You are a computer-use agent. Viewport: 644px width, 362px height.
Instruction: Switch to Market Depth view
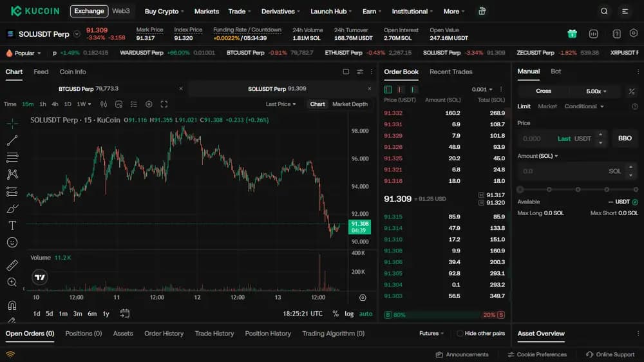(350, 104)
